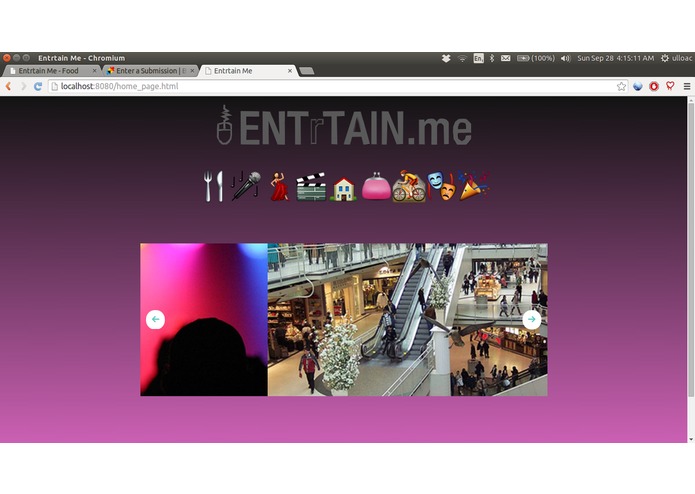This screenshot has width=695, height=494.
Task: Choose the microphone music icon
Action: pyautogui.click(x=246, y=186)
